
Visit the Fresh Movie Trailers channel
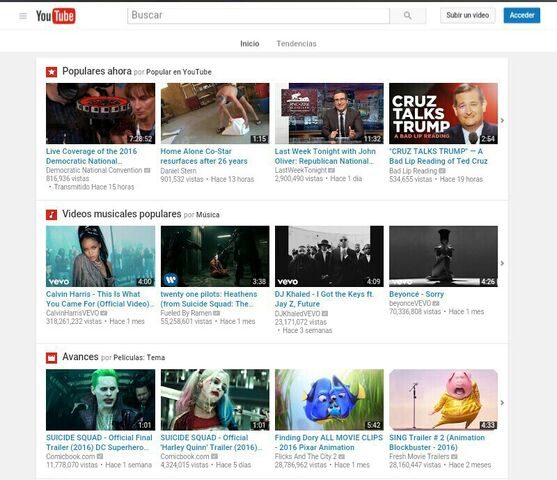419,456
